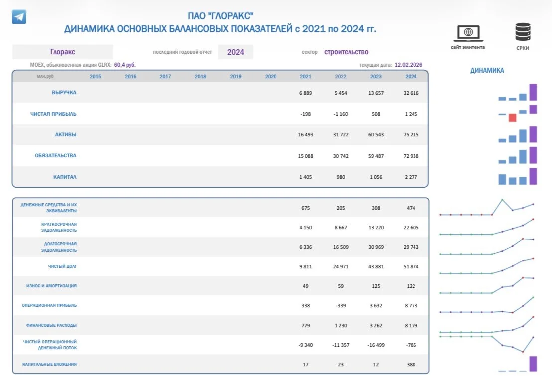This screenshot has width=552, height=392.
Task: Open the Telegram paper plane icon
Action: coord(19,17)
